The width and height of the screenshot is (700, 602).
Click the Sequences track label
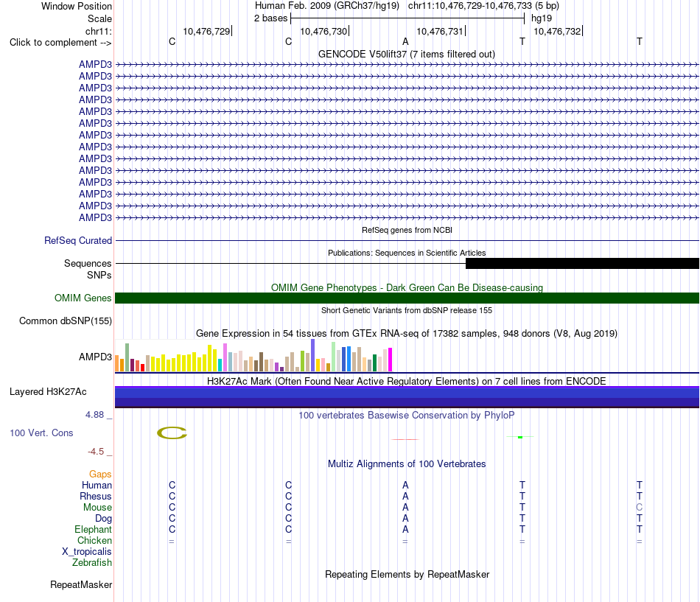coord(88,263)
